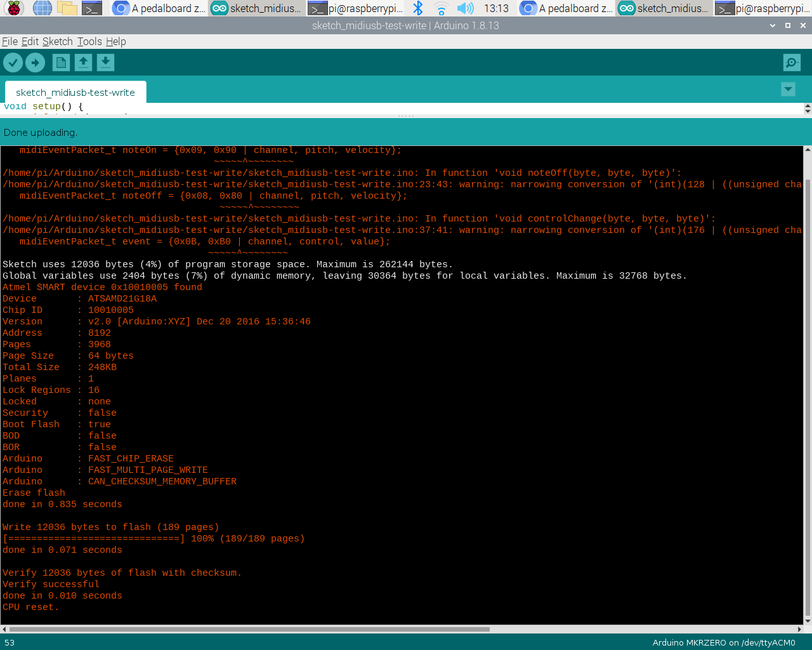Open the Wi-Fi network tray icon
The height and width of the screenshot is (650, 812).
click(x=442, y=8)
